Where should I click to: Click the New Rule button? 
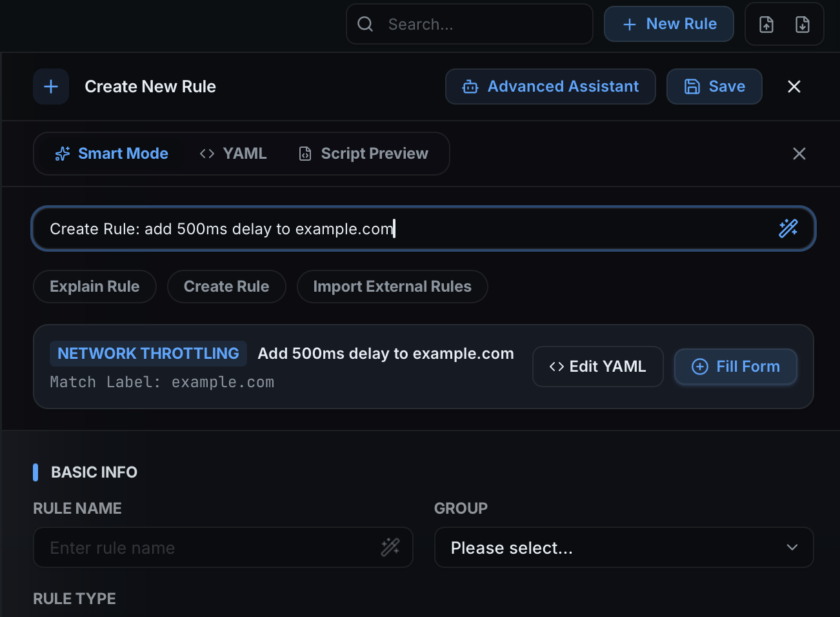(x=668, y=24)
